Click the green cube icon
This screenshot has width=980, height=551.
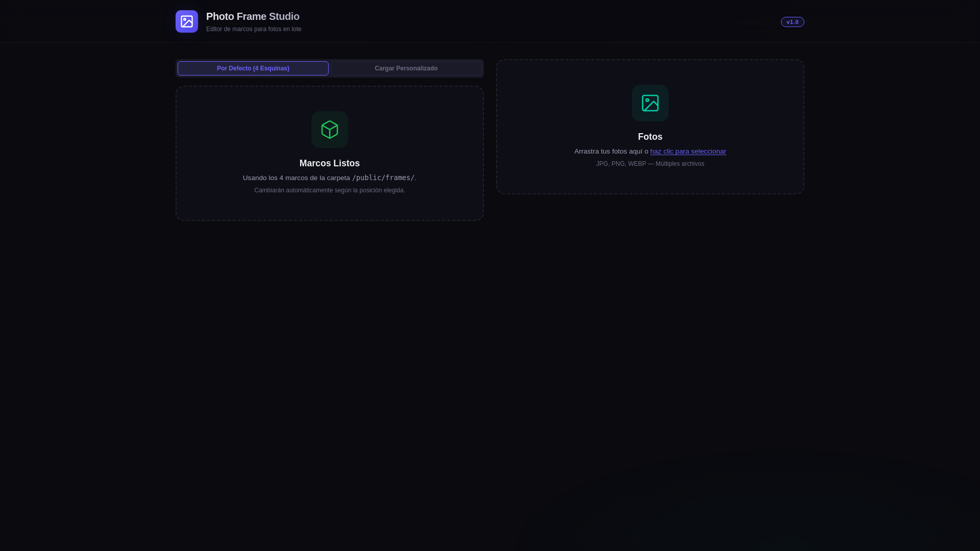point(330,130)
